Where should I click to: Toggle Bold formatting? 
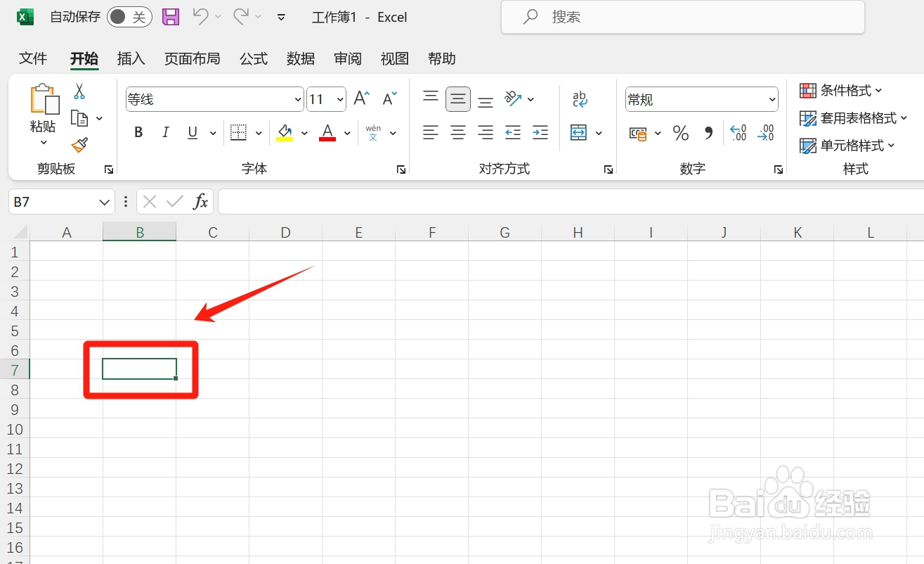pyautogui.click(x=138, y=132)
